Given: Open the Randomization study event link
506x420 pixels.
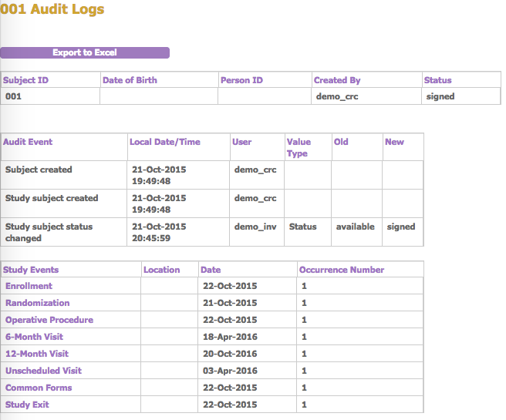Looking at the screenshot, I should pos(37,303).
